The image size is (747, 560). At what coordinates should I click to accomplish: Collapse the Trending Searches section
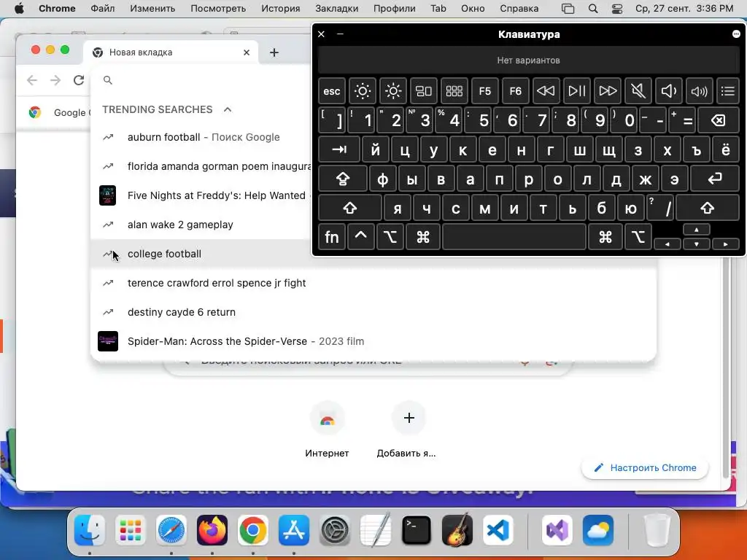click(228, 109)
